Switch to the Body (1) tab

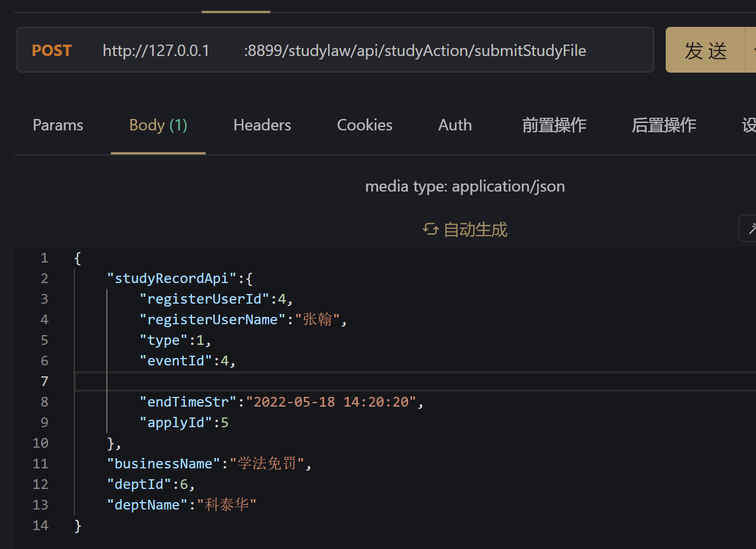tap(158, 125)
